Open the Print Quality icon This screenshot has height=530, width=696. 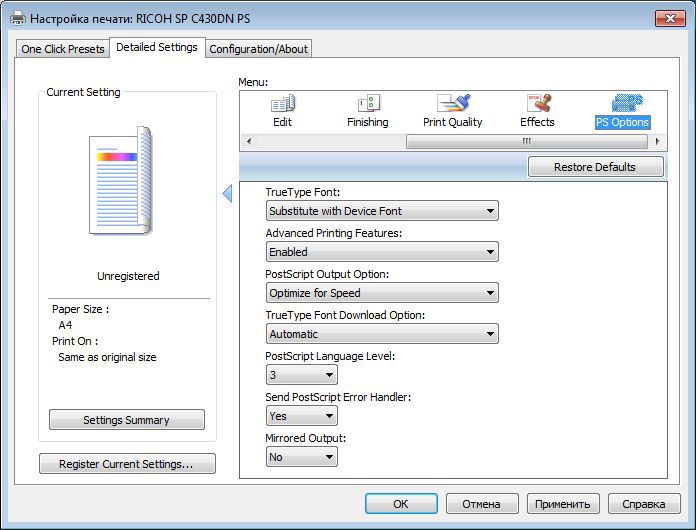click(452, 104)
